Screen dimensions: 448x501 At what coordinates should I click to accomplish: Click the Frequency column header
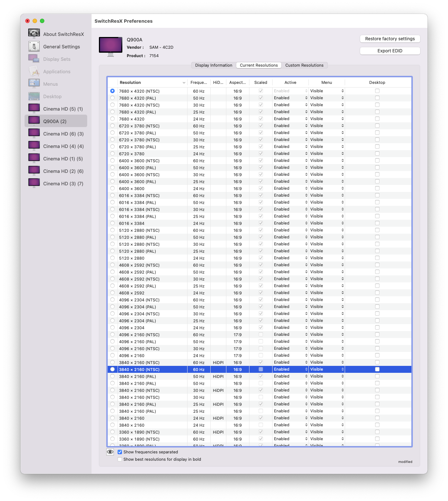click(199, 82)
